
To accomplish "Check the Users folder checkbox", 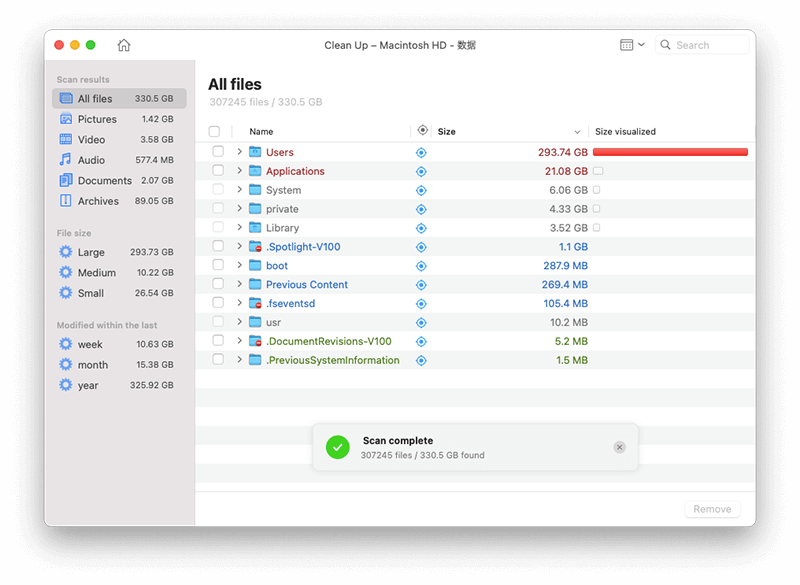I will point(218,151).
